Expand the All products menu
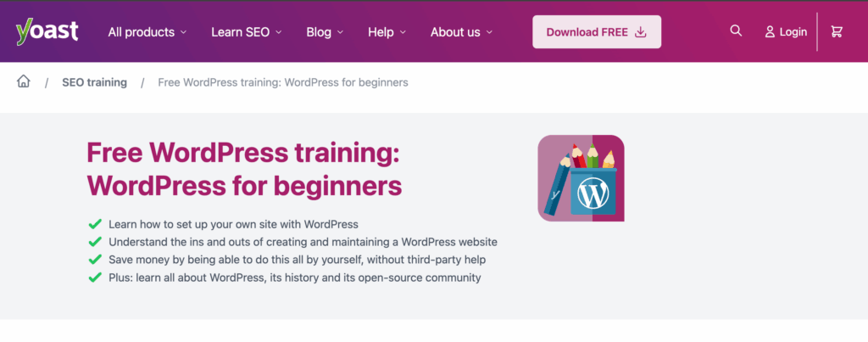The width and height of the screenshot is (868, 342). pos(147,32)
